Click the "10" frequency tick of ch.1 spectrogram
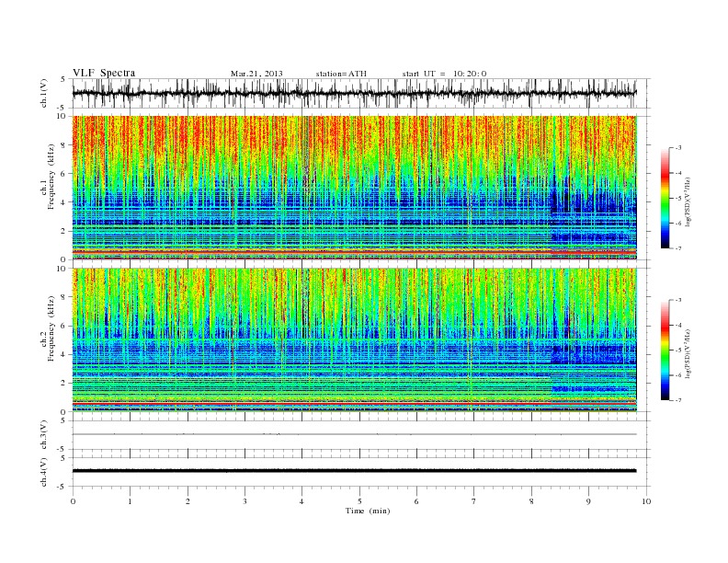The height and width of the screenshot is (563, 728). point(62,116)
